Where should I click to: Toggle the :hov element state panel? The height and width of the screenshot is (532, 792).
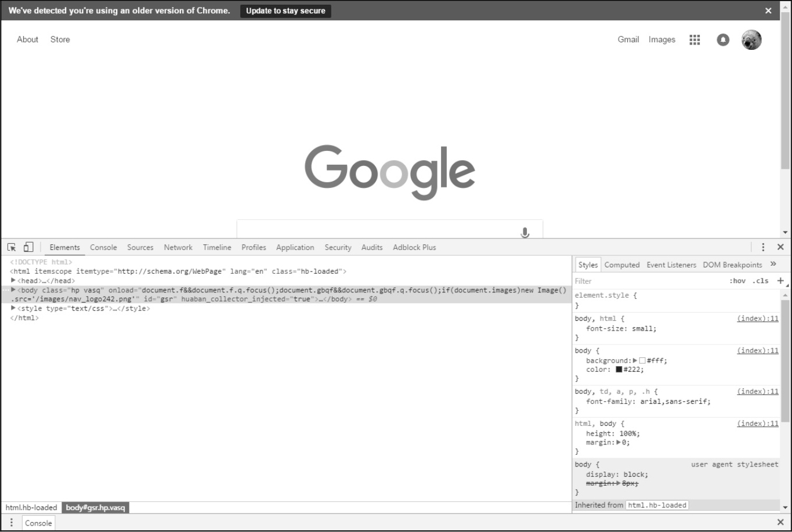[737, 281]
